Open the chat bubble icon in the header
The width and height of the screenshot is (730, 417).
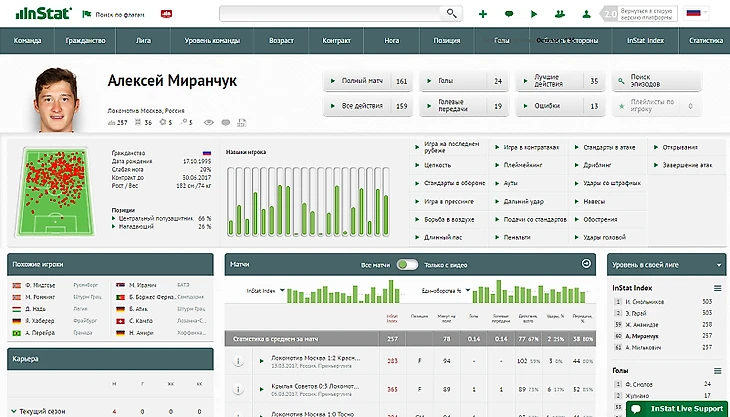(x=509, y=14)
